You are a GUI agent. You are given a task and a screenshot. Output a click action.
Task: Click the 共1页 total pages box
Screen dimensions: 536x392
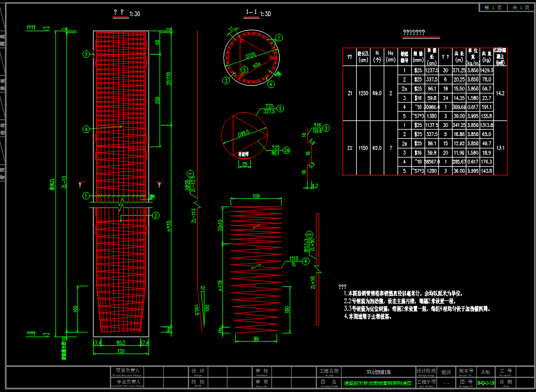pos(521,8)
